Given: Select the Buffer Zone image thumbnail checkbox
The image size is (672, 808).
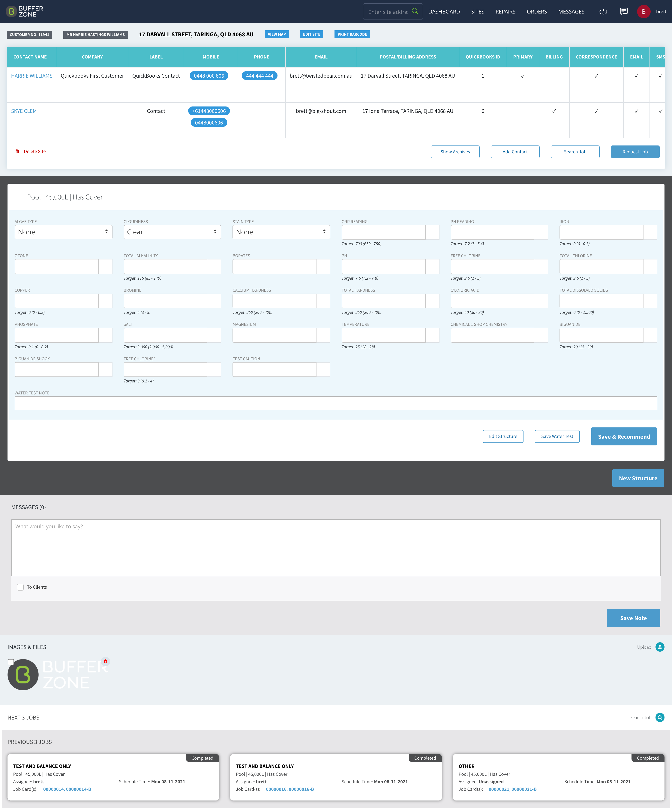Looking at the screenshot, I should (11, 662).
